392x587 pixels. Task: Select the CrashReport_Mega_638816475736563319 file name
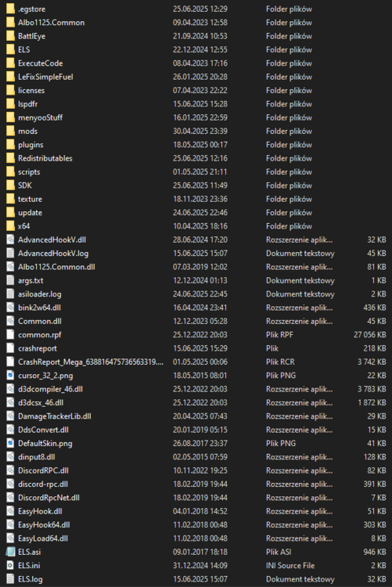click(91, 362)
